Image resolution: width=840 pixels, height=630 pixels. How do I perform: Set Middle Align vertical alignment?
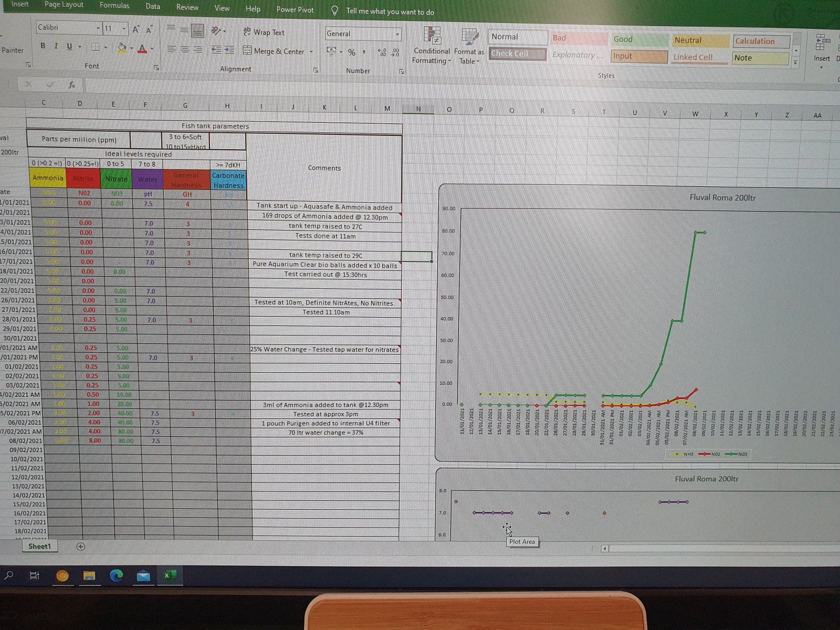pos(184,30)
